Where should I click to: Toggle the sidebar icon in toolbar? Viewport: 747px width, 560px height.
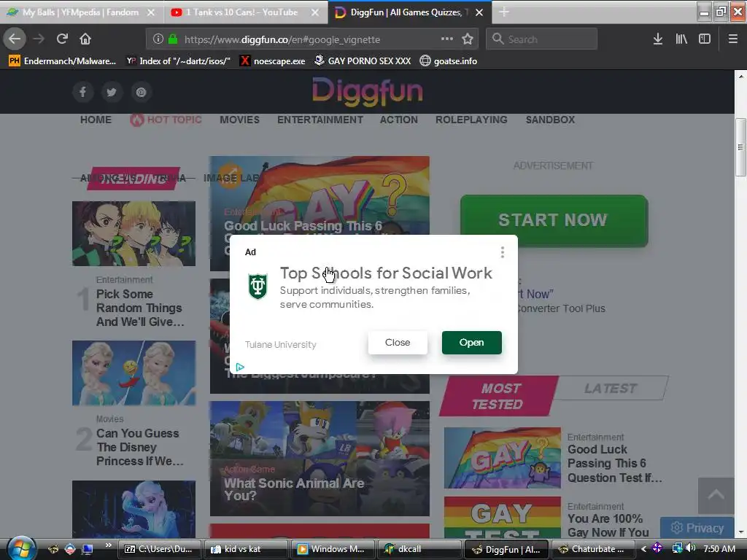(705, 39)
